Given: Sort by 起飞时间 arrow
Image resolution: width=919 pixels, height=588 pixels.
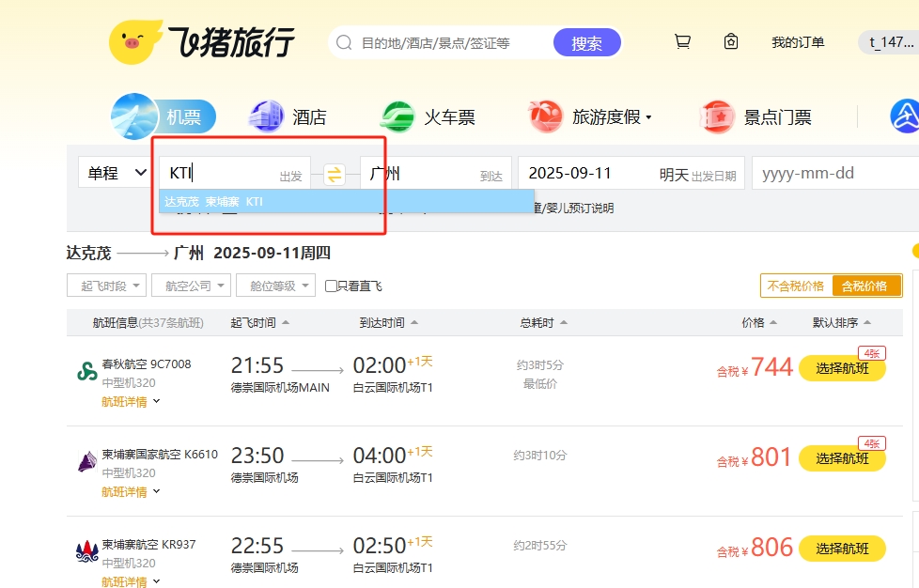Looking at the screenshot, I should coord(286,322).
